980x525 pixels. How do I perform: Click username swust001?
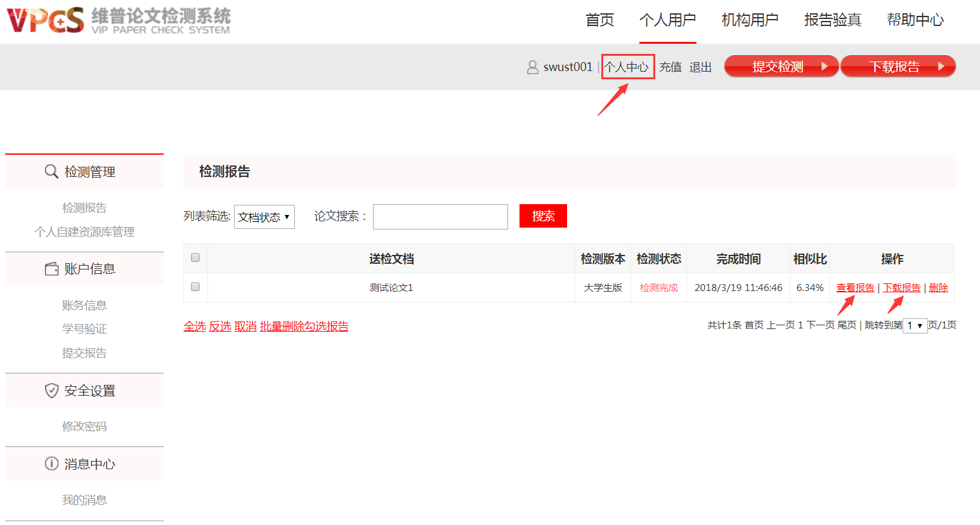click(x=568, y=67)
